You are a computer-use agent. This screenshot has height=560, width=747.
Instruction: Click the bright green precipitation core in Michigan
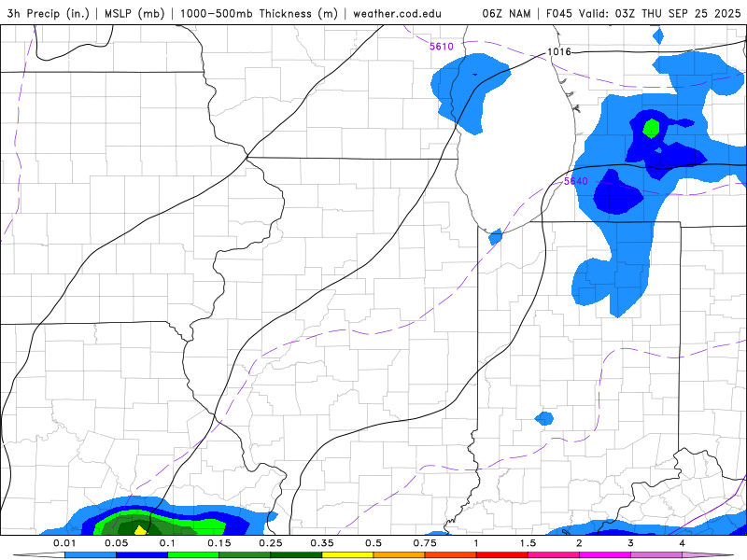coord(651,128)
